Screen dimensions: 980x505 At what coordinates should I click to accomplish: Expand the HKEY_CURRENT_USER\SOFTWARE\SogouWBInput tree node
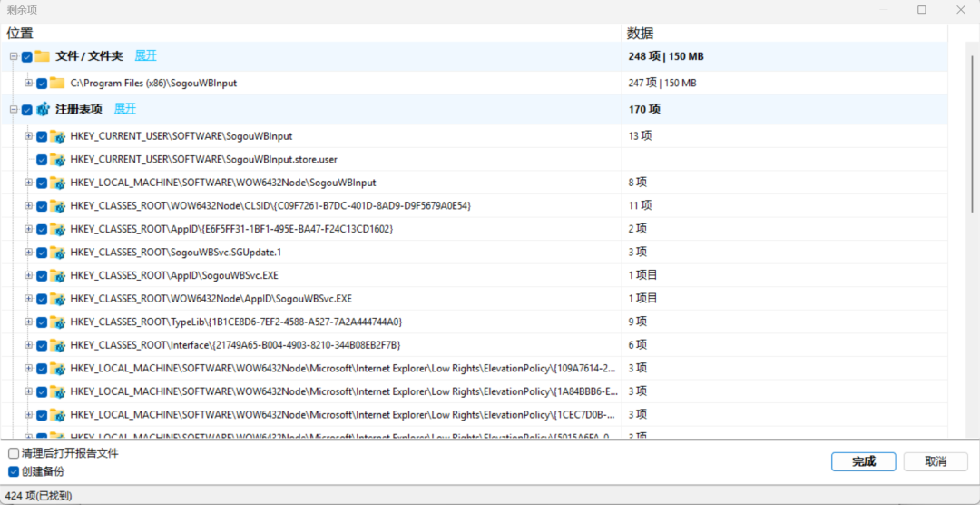click(28, 136)
